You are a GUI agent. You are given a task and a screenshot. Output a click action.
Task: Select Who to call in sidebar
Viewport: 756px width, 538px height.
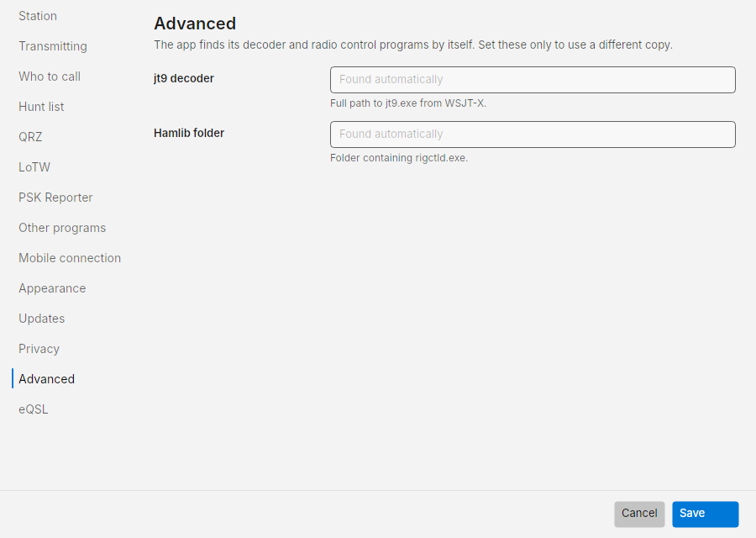pyautogui.click(x=50, y=76)
